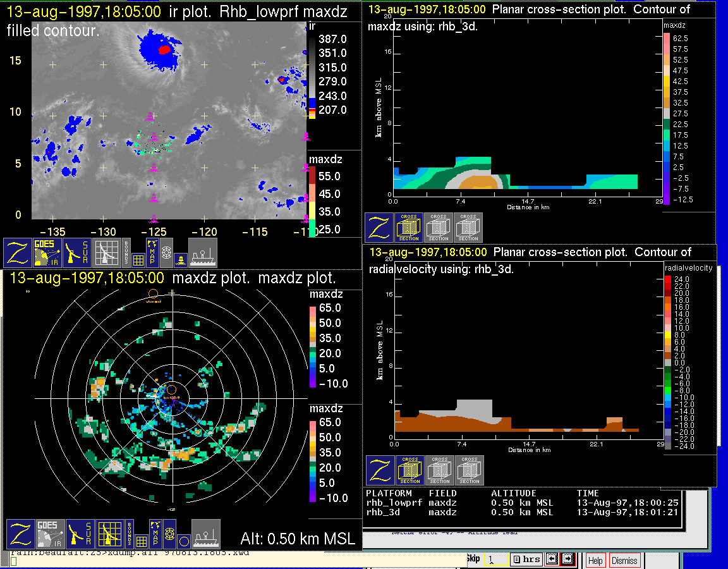Step forward with the right arrow button
The image size is (728, 569).
point(567,559)
